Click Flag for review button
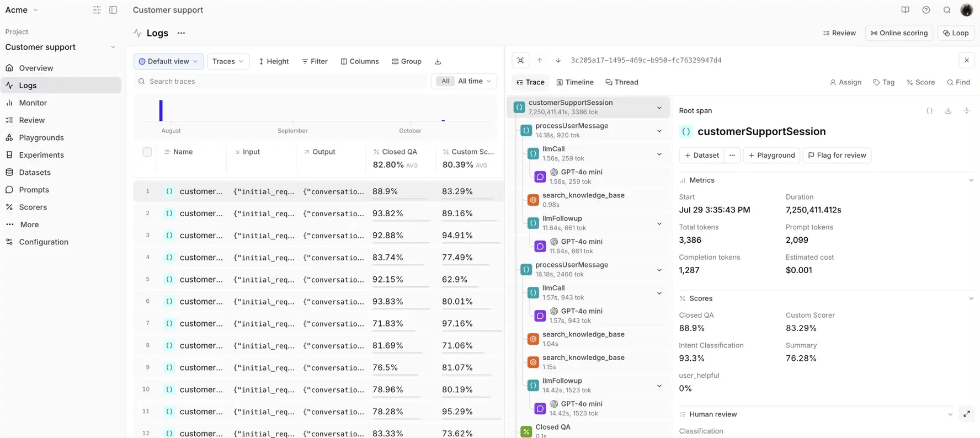This screenshot has height=438, width=980. click(837, 155)
